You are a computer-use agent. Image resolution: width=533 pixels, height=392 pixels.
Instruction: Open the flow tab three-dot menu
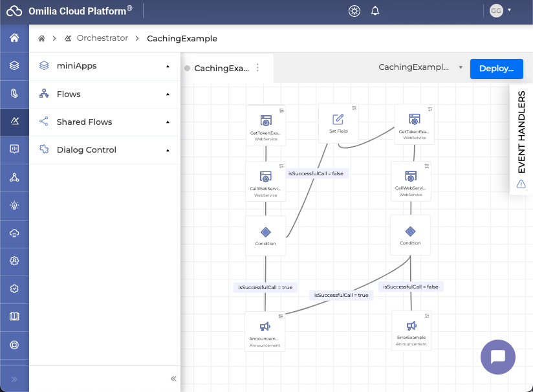coord(257,68)
